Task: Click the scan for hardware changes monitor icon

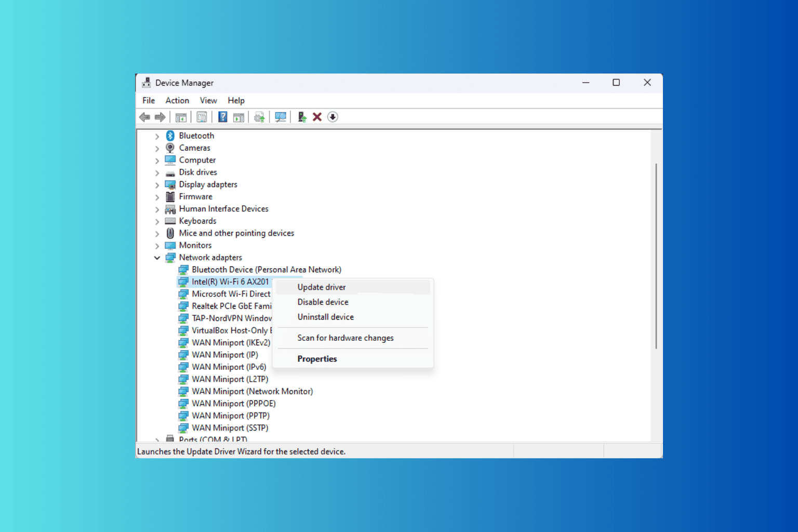Action: pyautogui.click(x=281, y=117)
